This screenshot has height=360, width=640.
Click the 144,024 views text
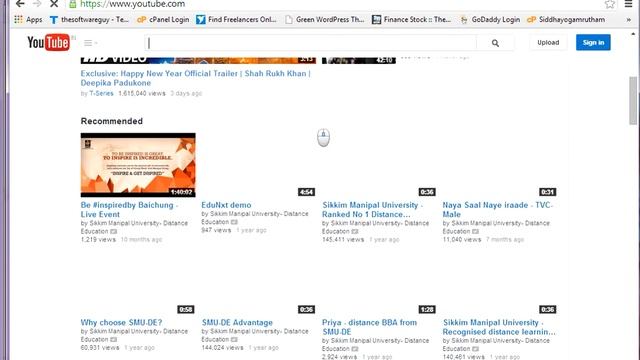coord(222,348)
